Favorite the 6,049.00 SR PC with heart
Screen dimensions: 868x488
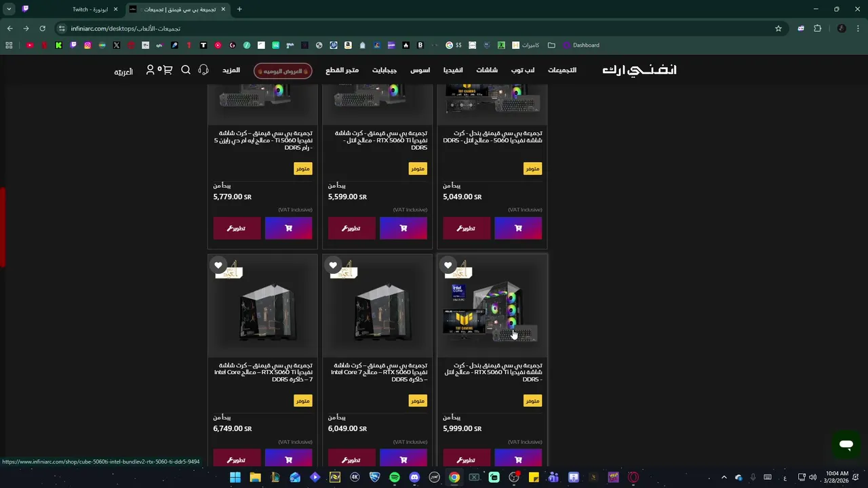(x=333, y=265)
